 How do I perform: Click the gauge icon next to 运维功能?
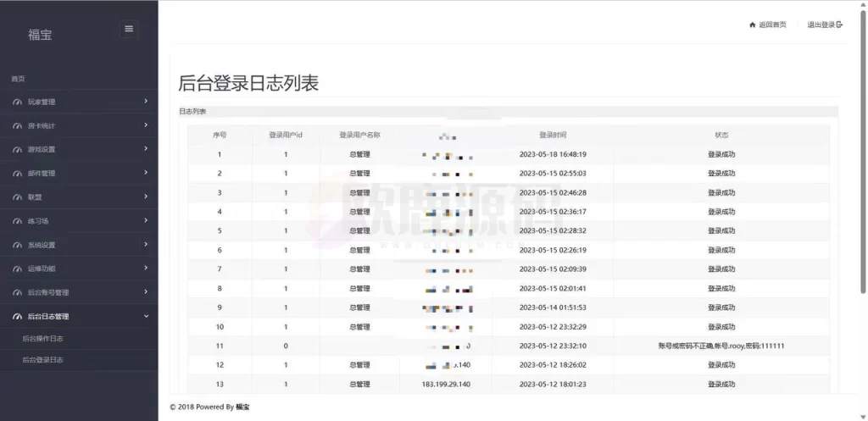17,269
